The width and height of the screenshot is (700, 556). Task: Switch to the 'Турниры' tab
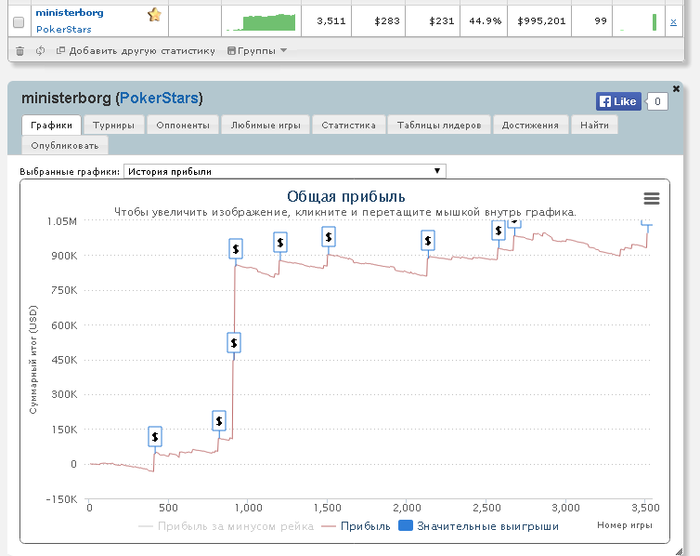(x=116, y=125)
